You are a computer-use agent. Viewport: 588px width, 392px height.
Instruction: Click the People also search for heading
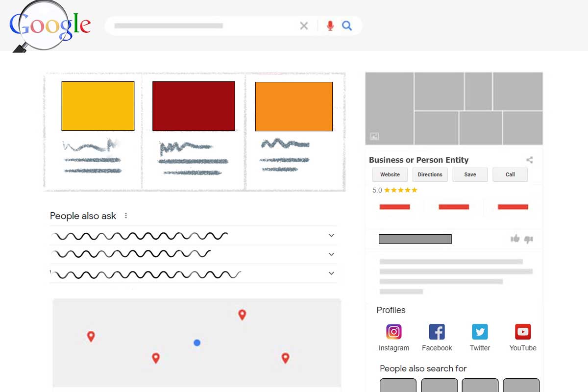(423, 368)
